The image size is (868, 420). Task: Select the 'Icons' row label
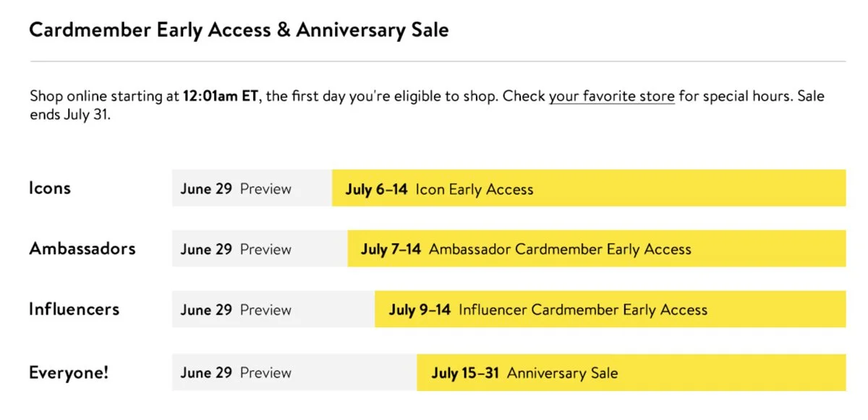tap(50, 188)
